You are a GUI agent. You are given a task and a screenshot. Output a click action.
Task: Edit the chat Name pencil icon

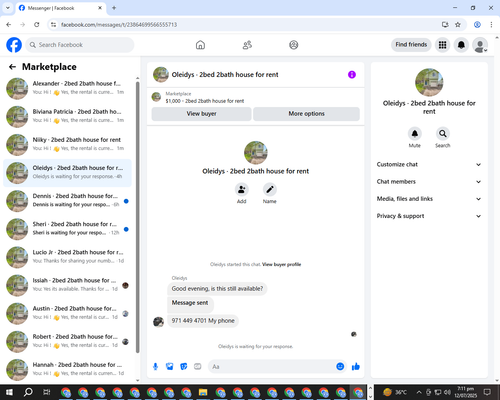coord(270,189)
